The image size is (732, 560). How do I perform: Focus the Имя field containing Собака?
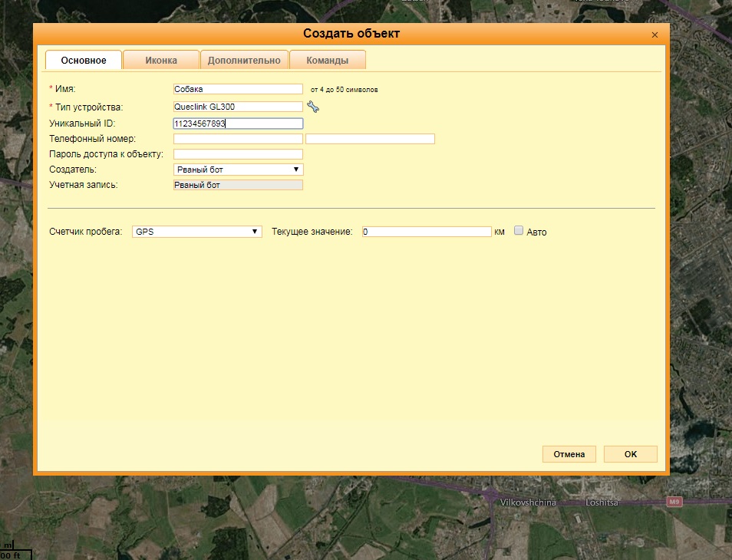[238, 89]
